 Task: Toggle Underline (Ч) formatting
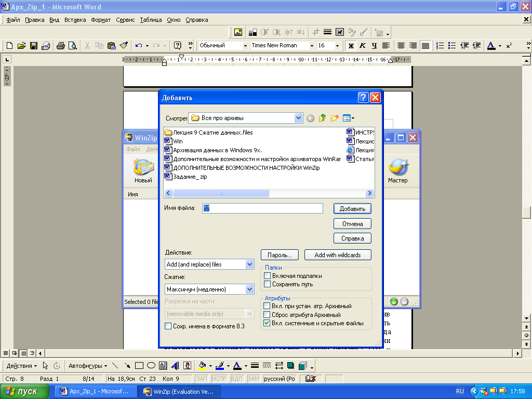[x=374, y=46]
